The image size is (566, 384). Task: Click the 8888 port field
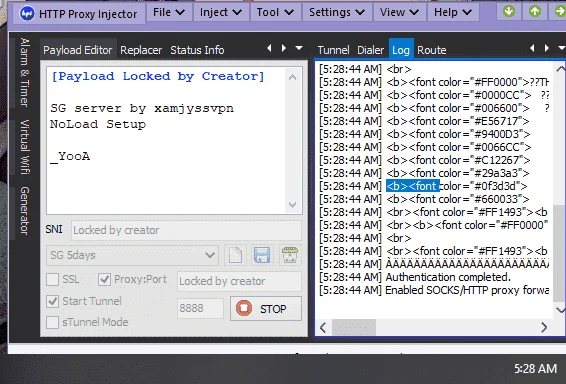[200, 309]
